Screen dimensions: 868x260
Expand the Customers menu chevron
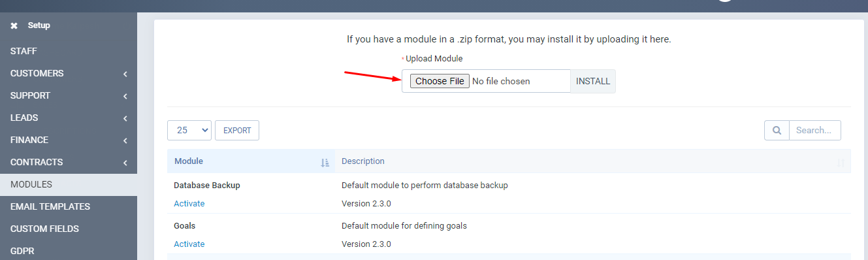[x=125, y=74]
